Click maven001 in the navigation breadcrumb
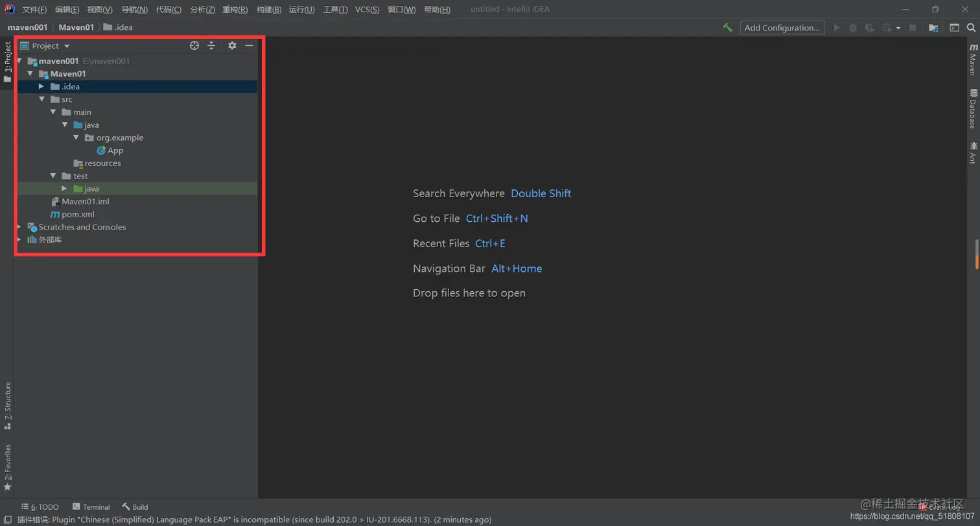Image resolution: width=980 pixels, height=526 pixels. (x=27, y=27)
